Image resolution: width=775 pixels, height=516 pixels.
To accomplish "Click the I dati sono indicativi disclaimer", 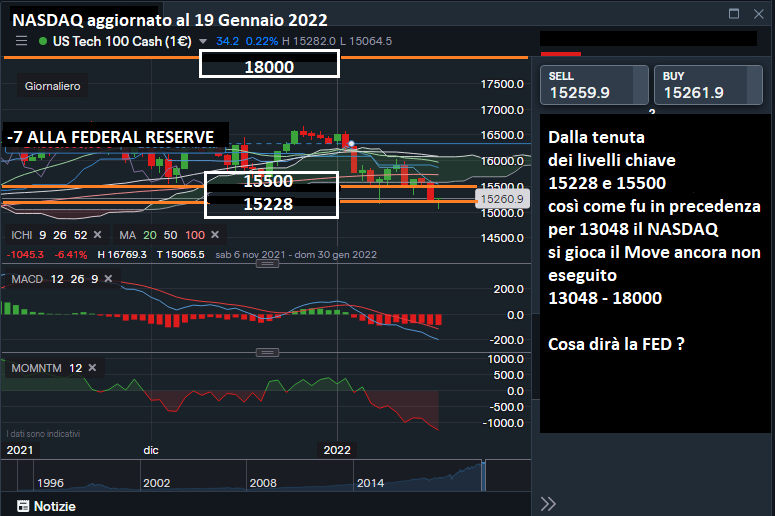I will pos(43,434).
